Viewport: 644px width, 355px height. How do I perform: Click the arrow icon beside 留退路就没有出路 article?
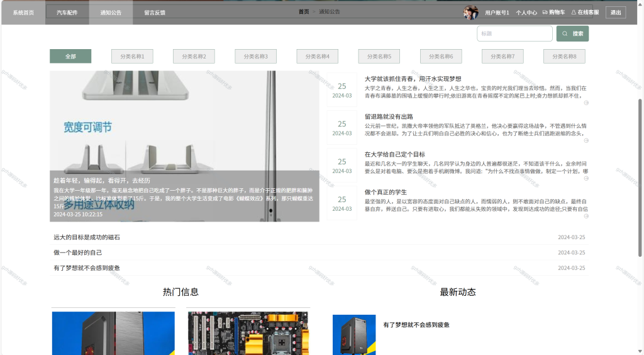pyautogui.click(x=586, y=140)
